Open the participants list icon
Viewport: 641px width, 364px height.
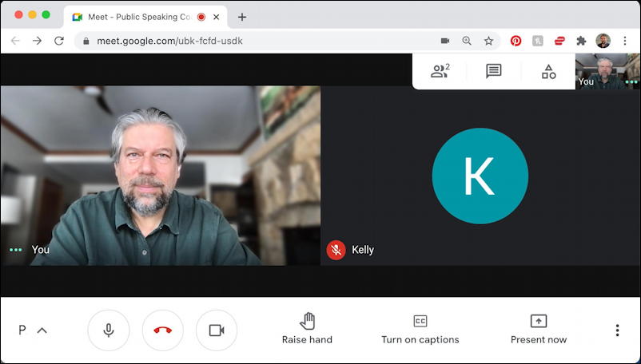[440, 71]
